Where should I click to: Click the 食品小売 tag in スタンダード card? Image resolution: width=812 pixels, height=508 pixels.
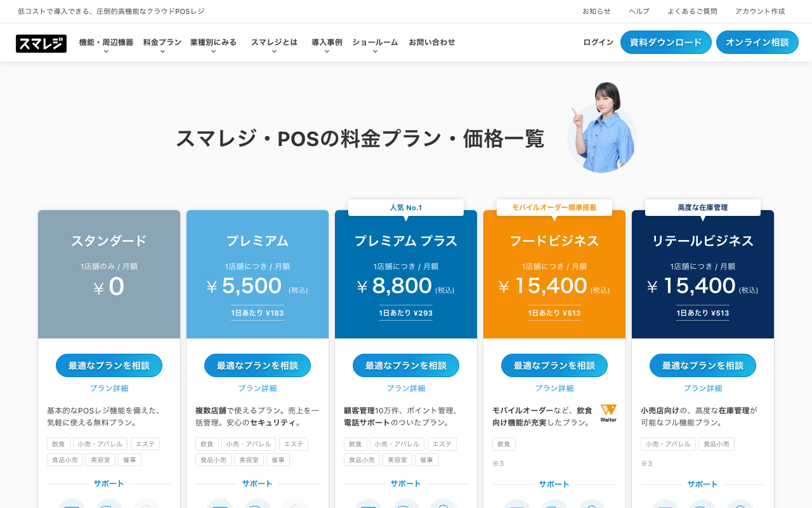click(65, 460)
